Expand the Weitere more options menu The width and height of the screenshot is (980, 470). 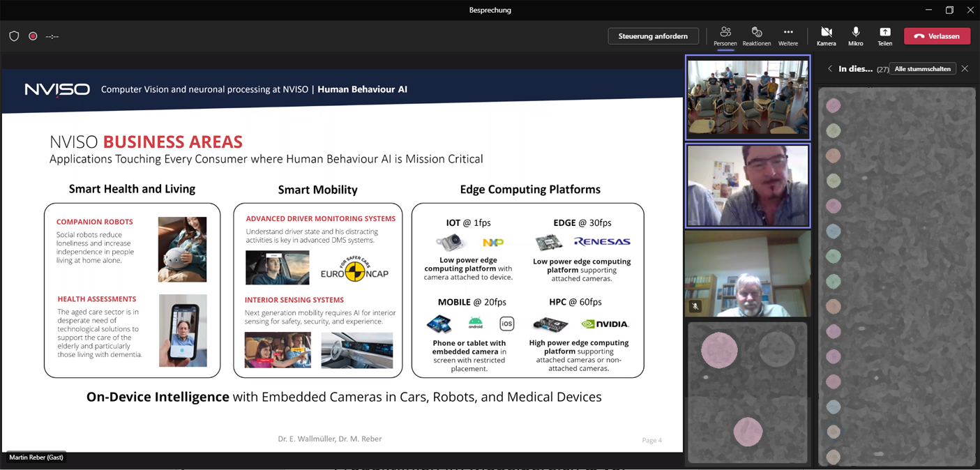tap(787, 36)
